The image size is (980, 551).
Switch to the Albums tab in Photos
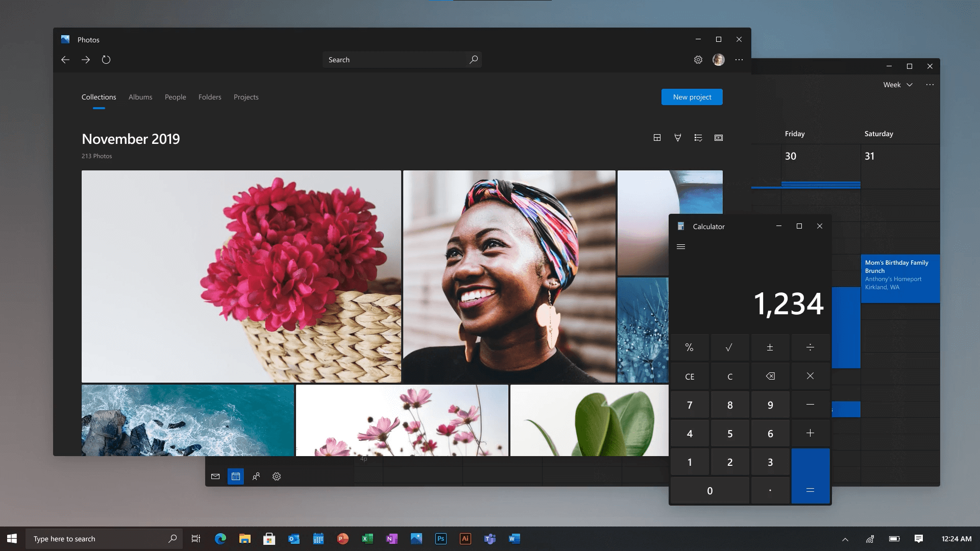tap(140, 97)
